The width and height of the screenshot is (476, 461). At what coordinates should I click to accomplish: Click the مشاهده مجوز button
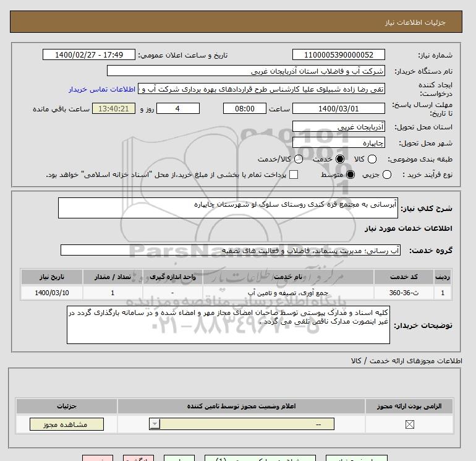coord(67,424)
